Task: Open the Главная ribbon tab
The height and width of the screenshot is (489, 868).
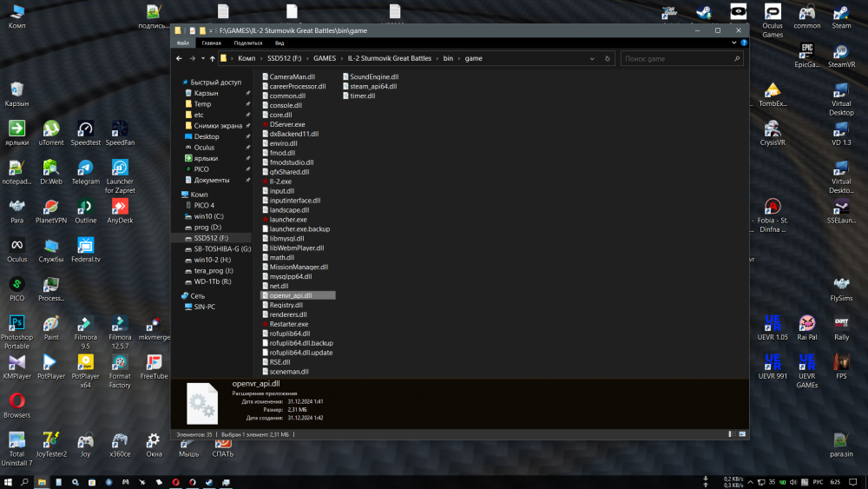Action: click(x=211, y=43)
